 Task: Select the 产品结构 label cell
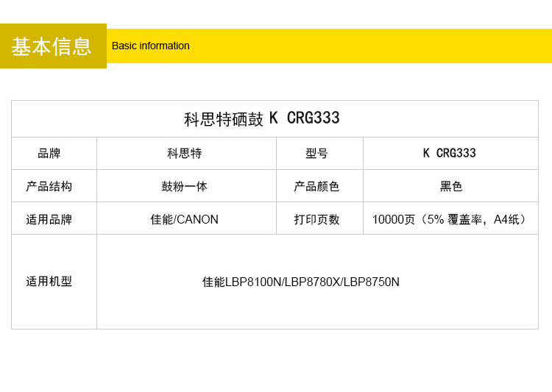(x=49, y=187)
